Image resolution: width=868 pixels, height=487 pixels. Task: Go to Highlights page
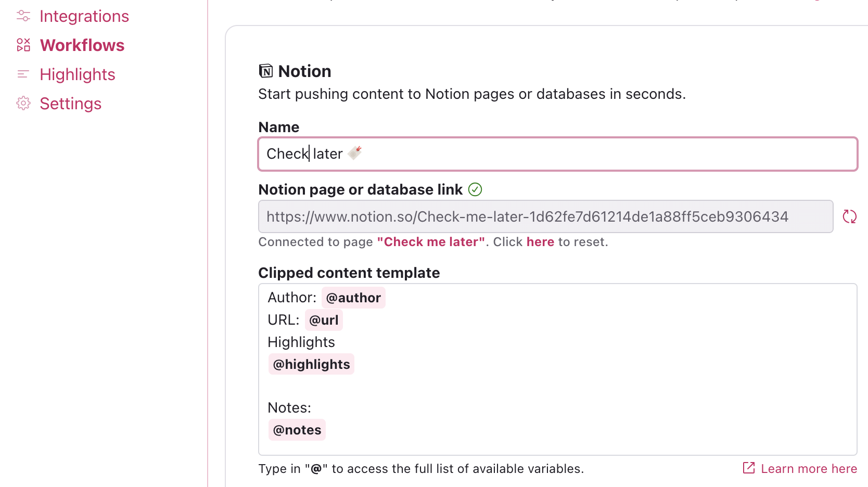coord(78,74)
